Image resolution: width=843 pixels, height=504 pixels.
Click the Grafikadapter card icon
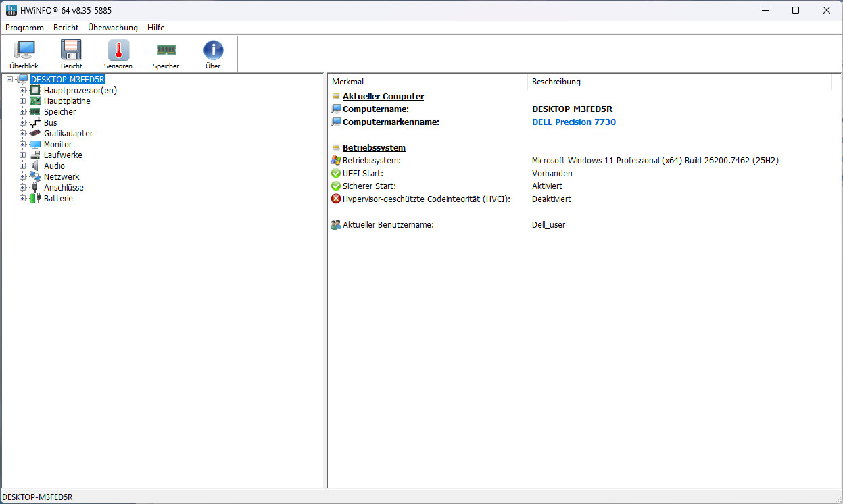pyautogui.click(x=35, y=134)
